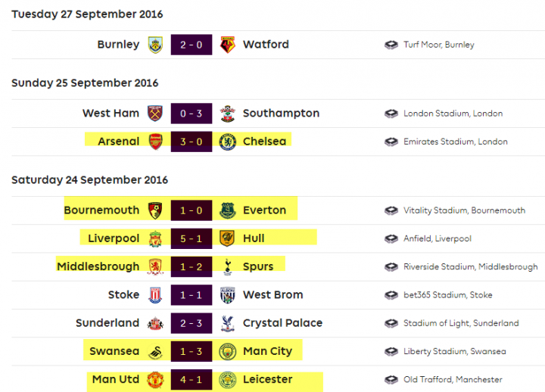
Task: Click the Sunderland 2 - 3 score box
Action: [192, 323]
